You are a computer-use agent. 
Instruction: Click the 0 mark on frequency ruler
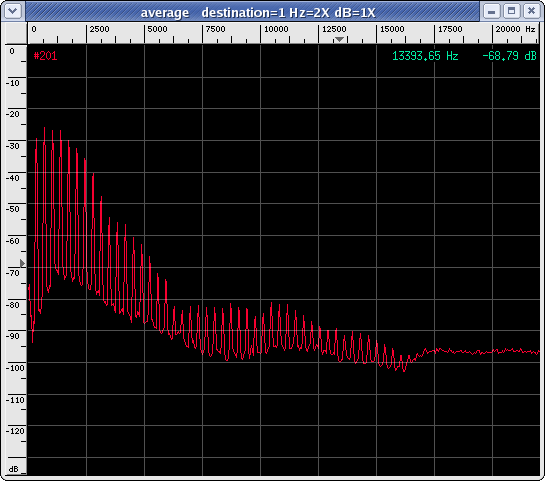(34, 29)
